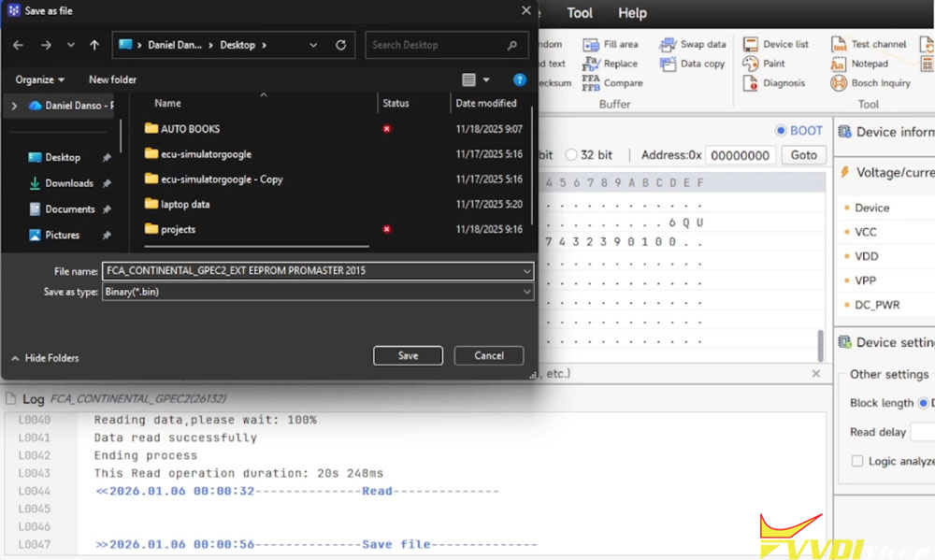Click the Search Desktop field
Screen dimensions: 935x560
tap(435, 45)
